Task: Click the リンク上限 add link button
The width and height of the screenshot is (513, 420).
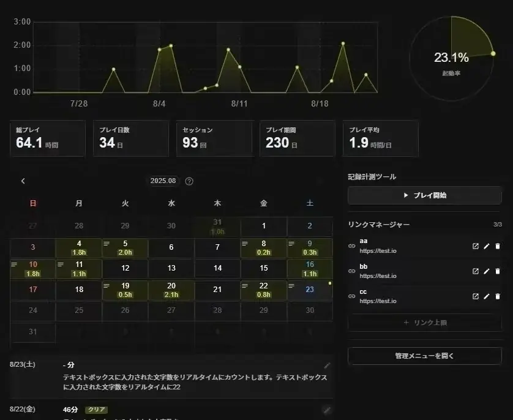Action: click(x=425, y=323)
